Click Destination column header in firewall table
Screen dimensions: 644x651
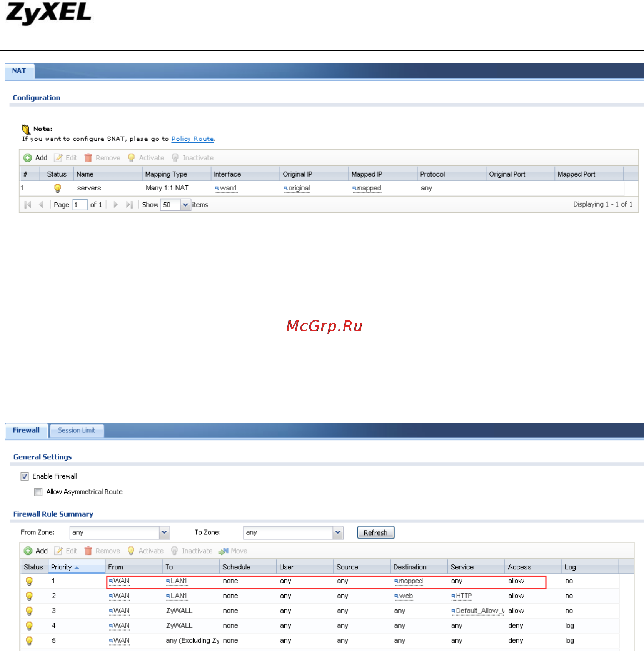419,567
